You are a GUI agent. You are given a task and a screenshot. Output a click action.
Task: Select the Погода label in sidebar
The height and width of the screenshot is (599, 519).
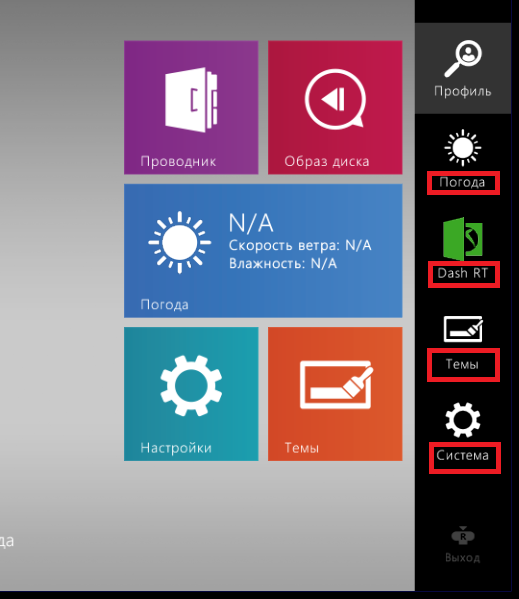tap(462, 182)
